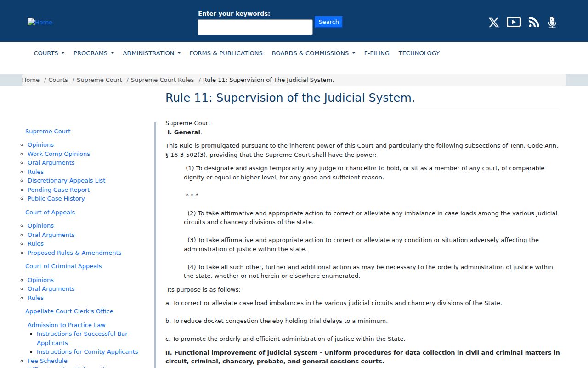This screenshot has height=368, width=588.
Task: Expand the Boards & Commissions dropdown
Action: coord(313,53)
